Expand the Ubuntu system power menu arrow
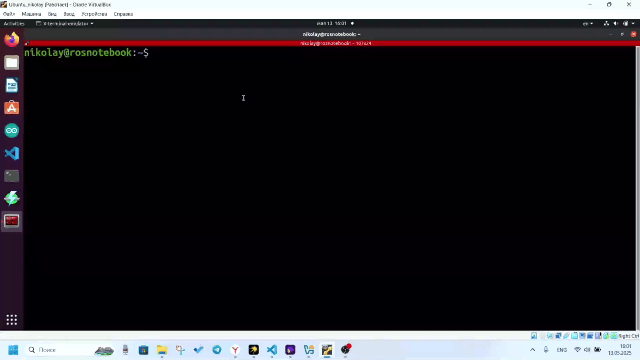The height and width of the screenshot is (360, 640). 633,24
